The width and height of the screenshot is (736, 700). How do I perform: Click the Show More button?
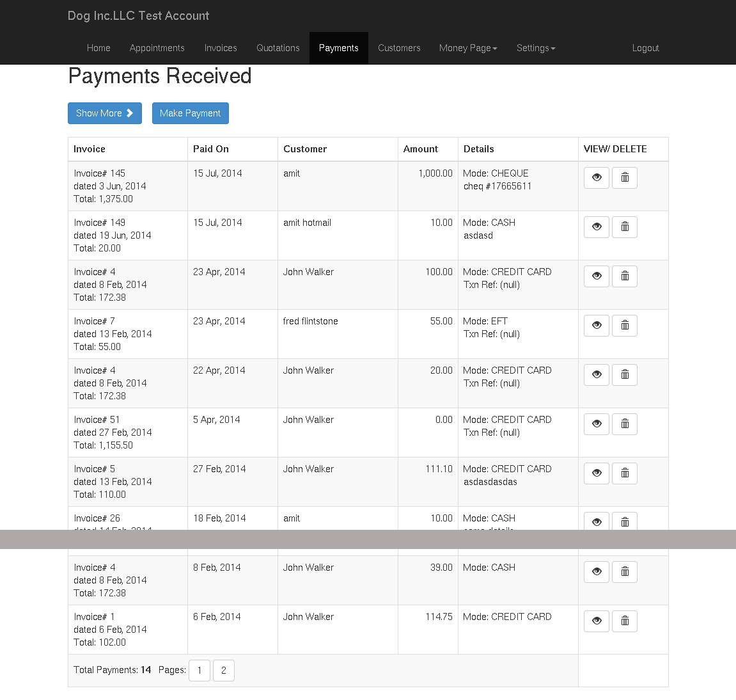[105, 113]
